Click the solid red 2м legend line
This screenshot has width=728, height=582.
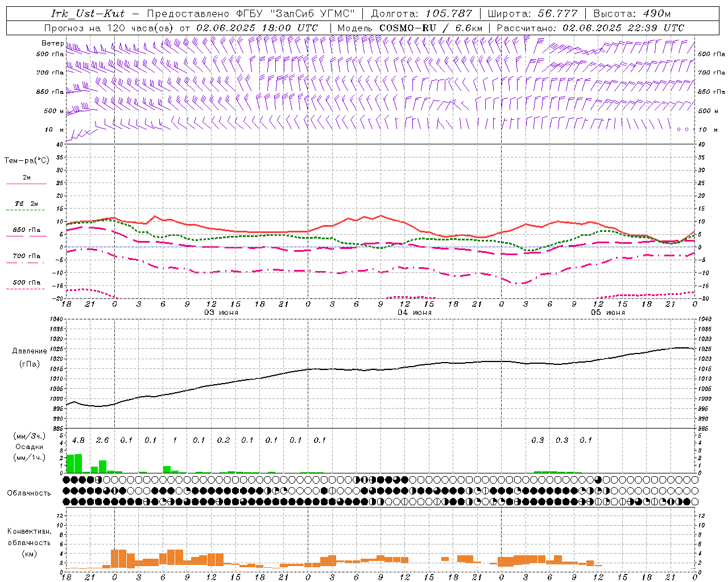(x=26, y=184)
